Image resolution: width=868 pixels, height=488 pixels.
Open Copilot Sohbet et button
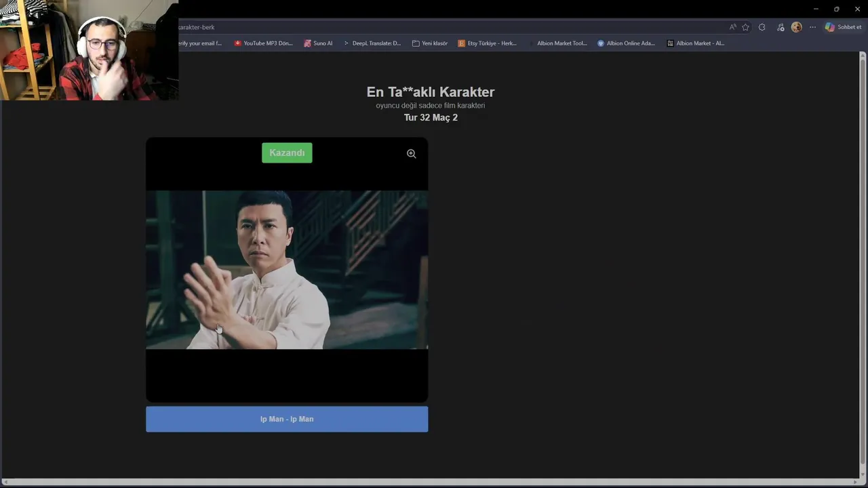click(x=843, y=27)
